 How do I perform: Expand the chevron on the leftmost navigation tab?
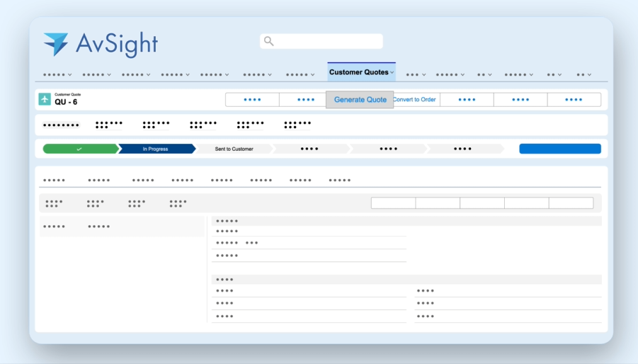[x=69, y=74]
